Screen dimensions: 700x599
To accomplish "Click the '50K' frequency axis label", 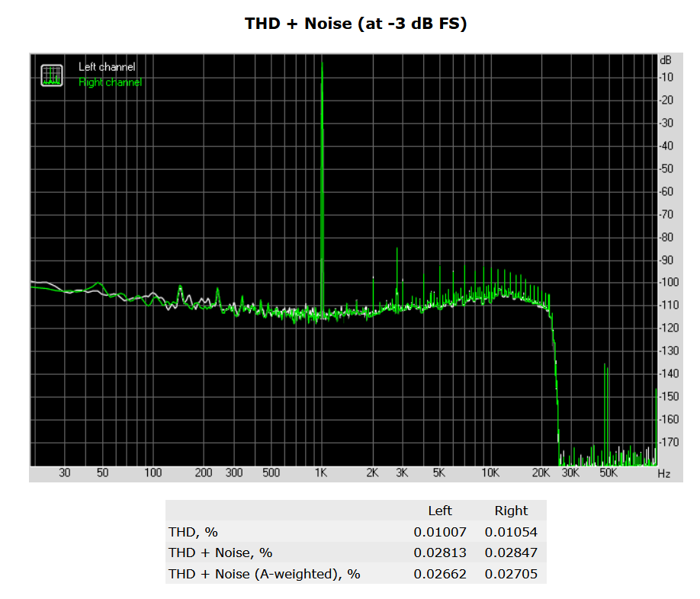I will pos(608,472).
